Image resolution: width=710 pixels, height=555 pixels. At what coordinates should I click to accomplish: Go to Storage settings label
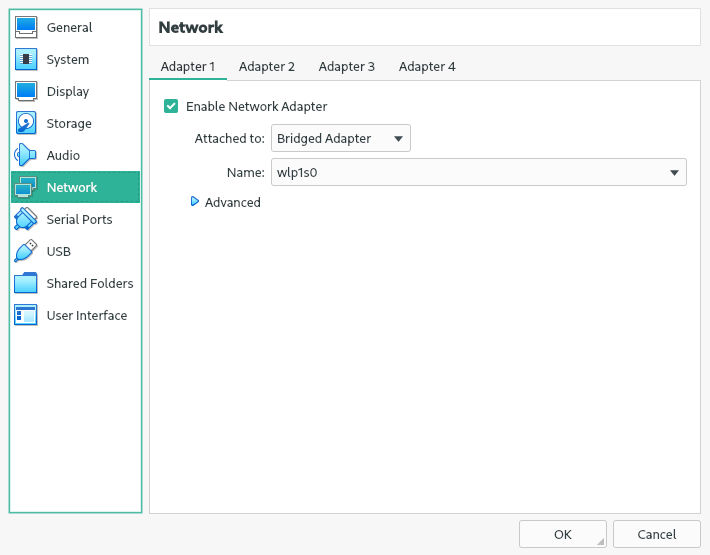[69, 124]
